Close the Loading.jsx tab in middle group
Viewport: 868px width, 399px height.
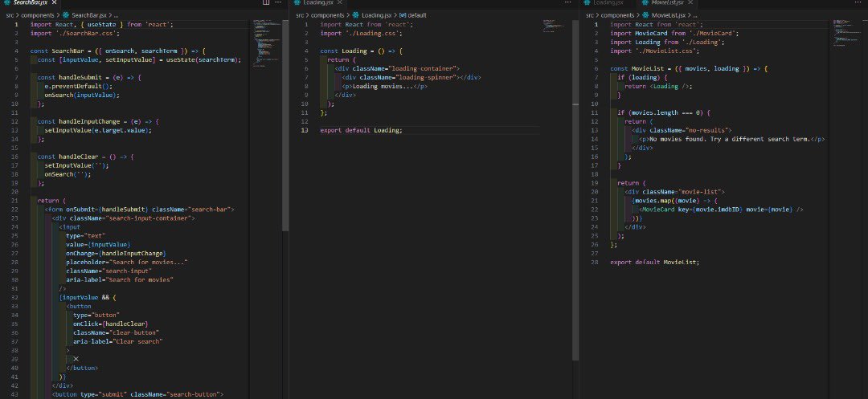(x=340, y=2)
